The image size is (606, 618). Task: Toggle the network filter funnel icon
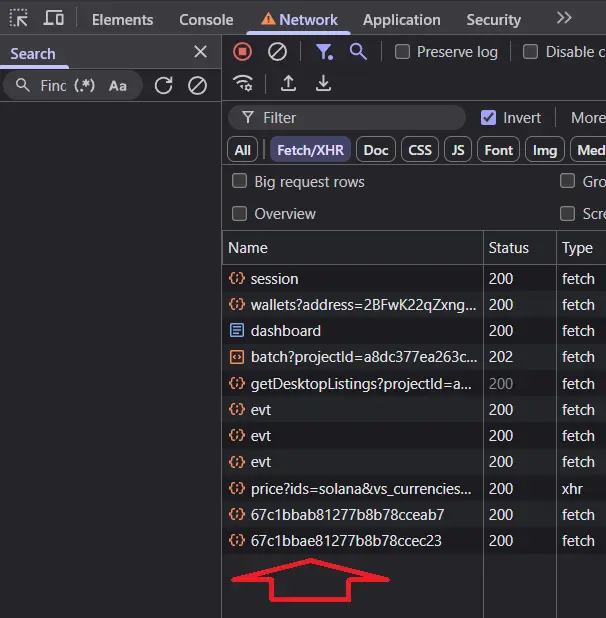pos(324,52)
